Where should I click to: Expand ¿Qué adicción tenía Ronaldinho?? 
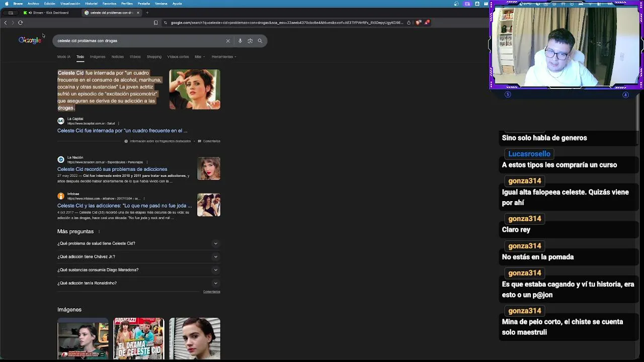pos(138,283)
